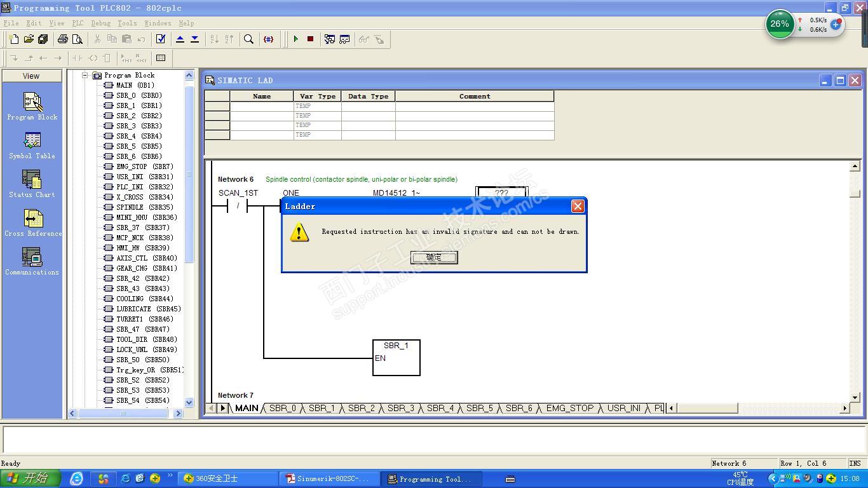Click the tree panel scroll-down arrow
Screen dimensions: 868x488
point(189,402)
